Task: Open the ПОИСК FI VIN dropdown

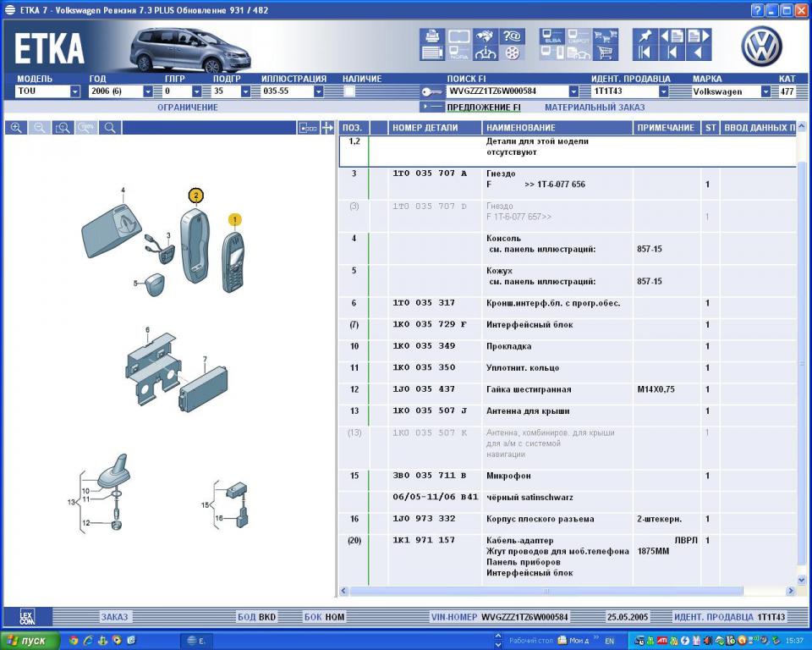Action: pos(573,91)
